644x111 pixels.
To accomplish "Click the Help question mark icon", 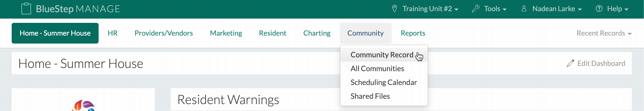I will coord(599,8).
